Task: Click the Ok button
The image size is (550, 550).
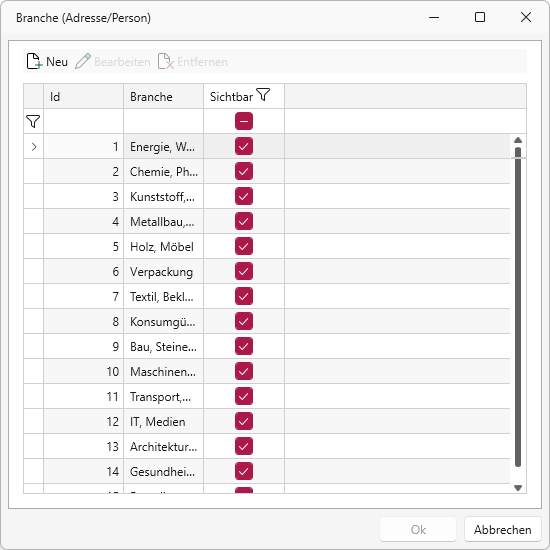Action: [x=418, y=529]
